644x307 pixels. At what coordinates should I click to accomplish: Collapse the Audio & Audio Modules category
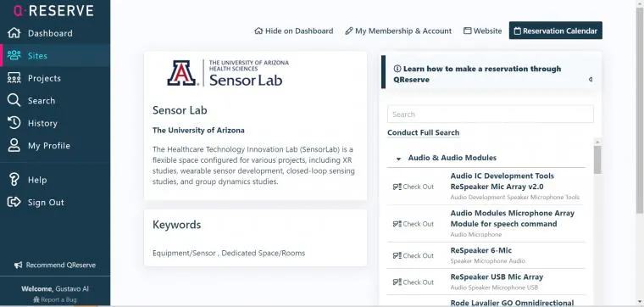coord(398,159)
